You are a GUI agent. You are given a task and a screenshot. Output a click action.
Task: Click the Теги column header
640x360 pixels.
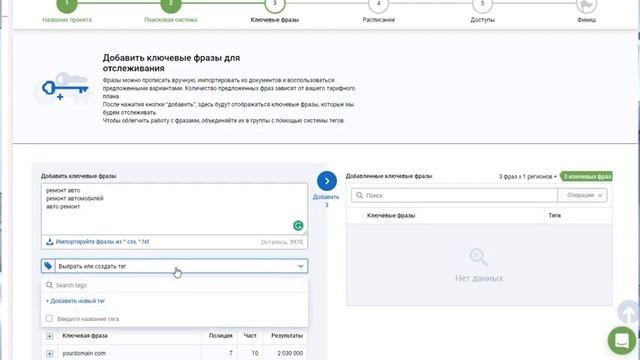[x=554, y=216]
